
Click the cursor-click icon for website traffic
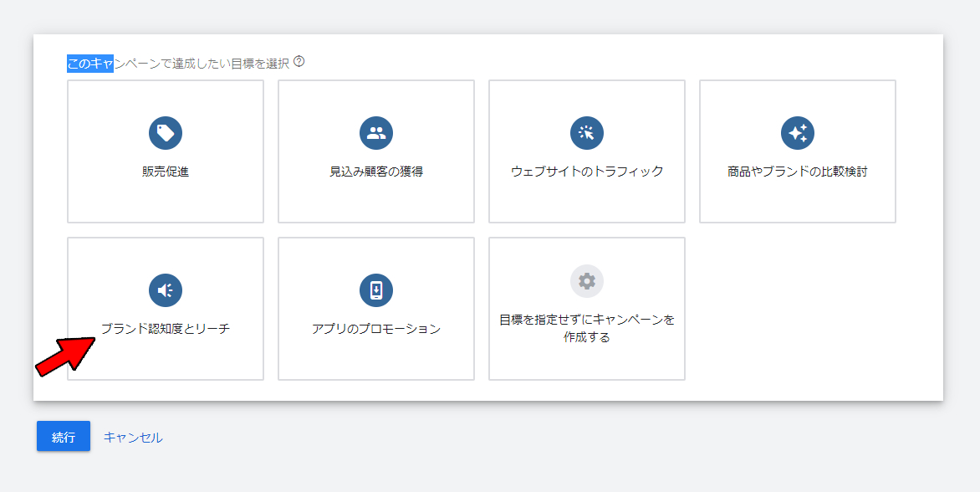[587, 133]
